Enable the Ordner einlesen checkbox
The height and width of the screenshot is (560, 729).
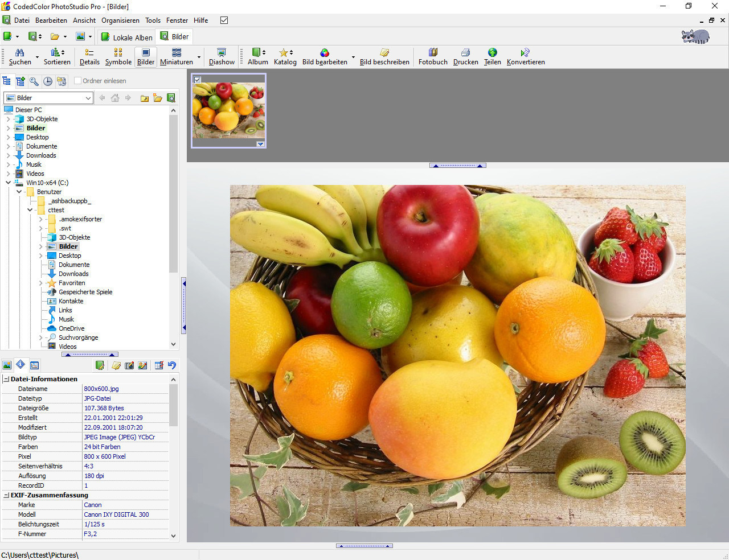pos(78,81)
